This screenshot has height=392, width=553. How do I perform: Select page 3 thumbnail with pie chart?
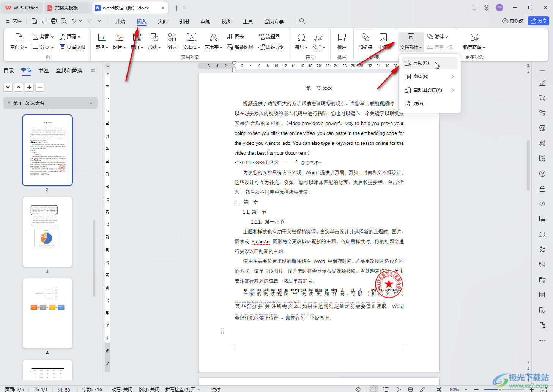click(47, 232)
